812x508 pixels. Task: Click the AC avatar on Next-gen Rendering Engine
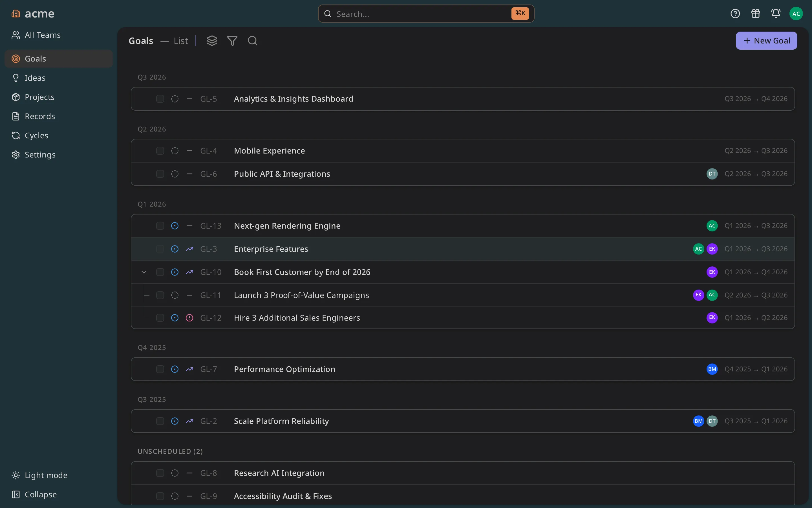coord(712,226)
